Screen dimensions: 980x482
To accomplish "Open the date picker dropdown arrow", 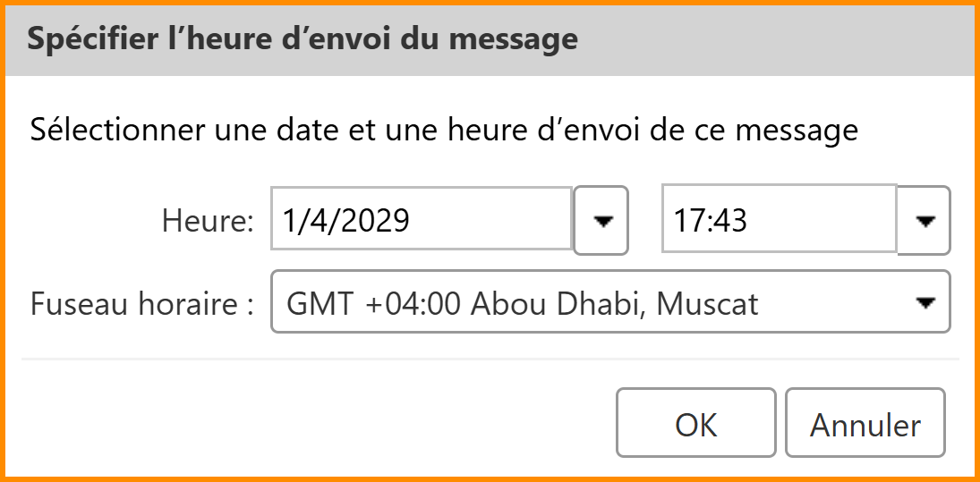I will pos(601,220).
